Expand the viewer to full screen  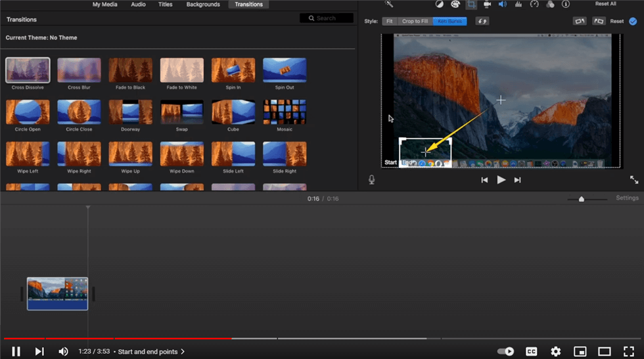pyautogui.click(x=634, y=180)
